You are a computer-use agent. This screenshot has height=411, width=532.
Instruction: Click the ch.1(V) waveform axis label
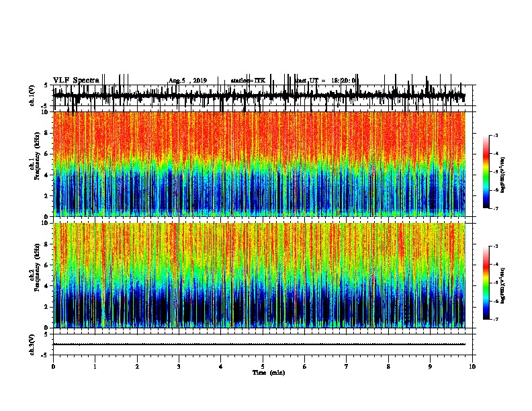32,95
